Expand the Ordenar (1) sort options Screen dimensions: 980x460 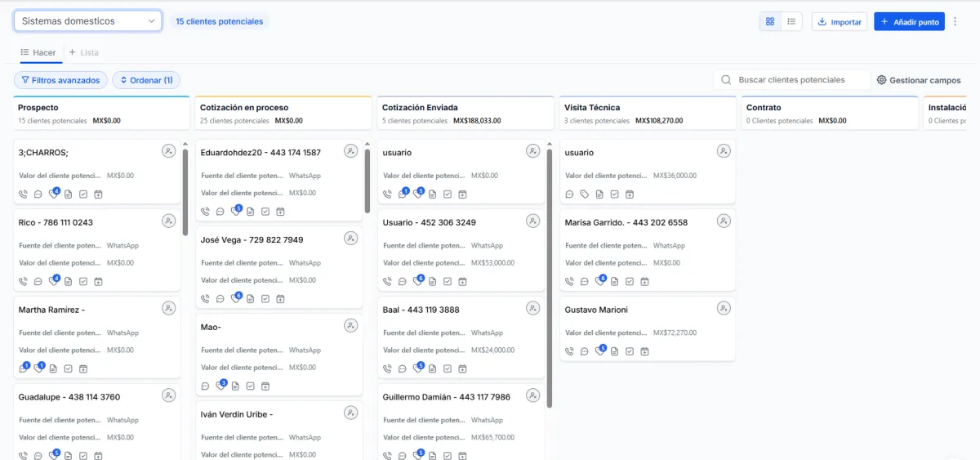[x=146, y=80]
